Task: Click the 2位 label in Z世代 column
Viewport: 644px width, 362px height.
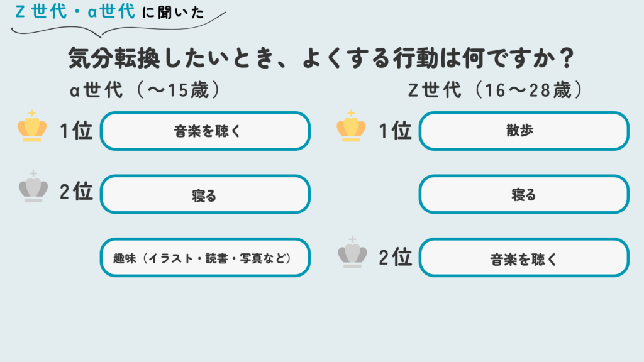Action: (395, 256)
